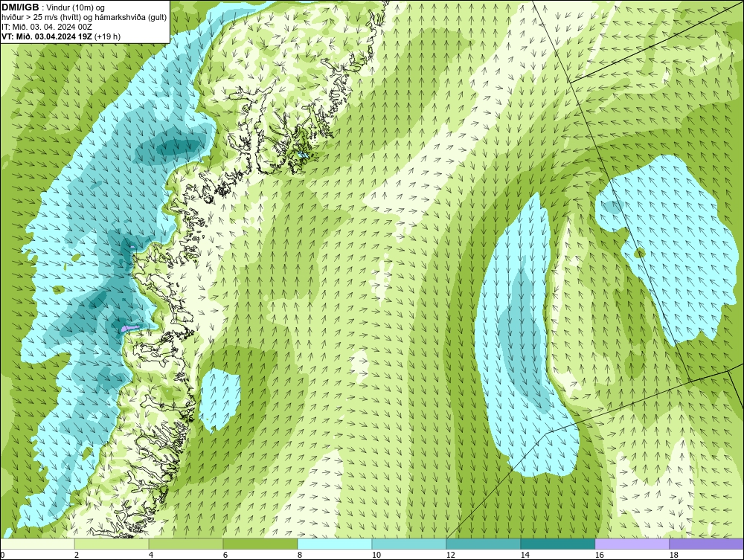Click the legend scale label '16'

point(599,555)
